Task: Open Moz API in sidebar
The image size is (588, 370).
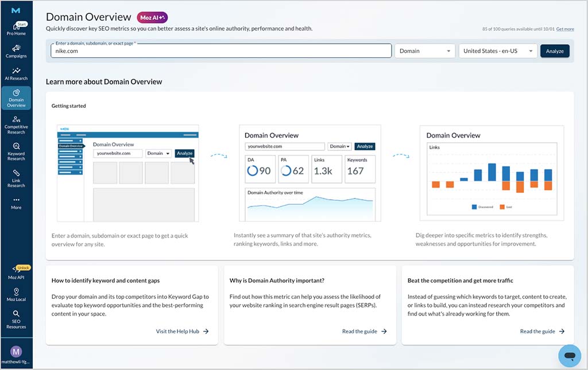Action: tap(16, 272)
